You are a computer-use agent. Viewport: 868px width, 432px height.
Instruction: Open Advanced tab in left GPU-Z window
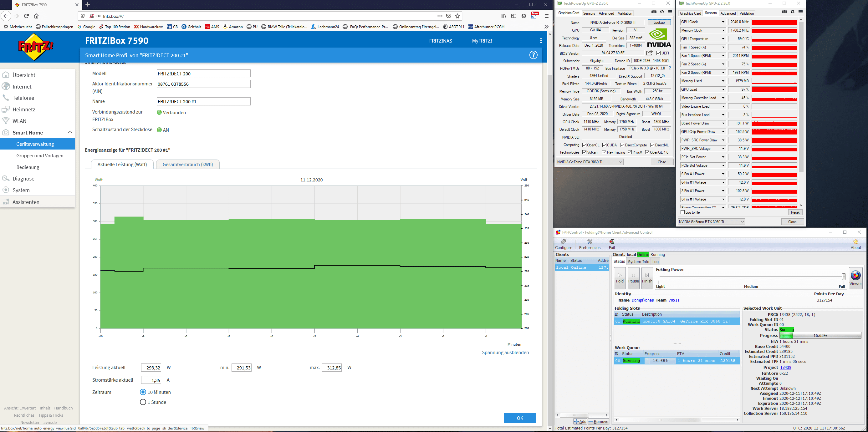pyautogui.click(x=606, y=13)
